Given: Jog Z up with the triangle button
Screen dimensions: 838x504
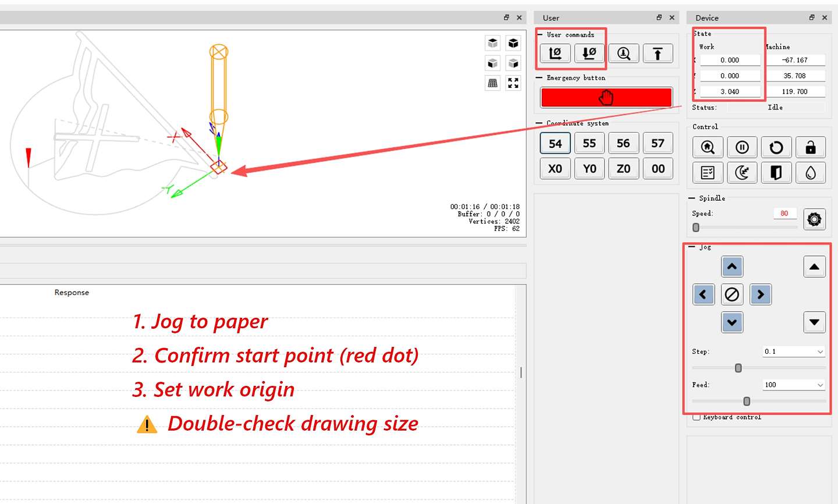Looking at the screenshot, I should tap(814, 267).
